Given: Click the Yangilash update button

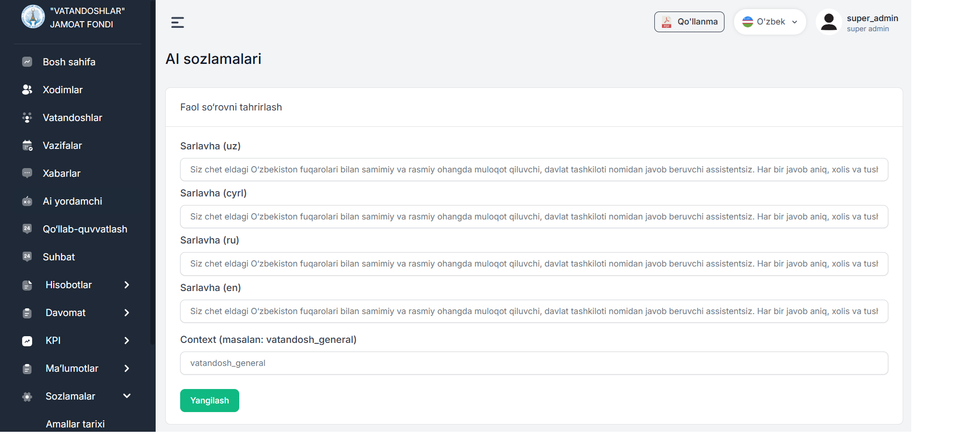Looking at the screenshot, I should [209, 401].
